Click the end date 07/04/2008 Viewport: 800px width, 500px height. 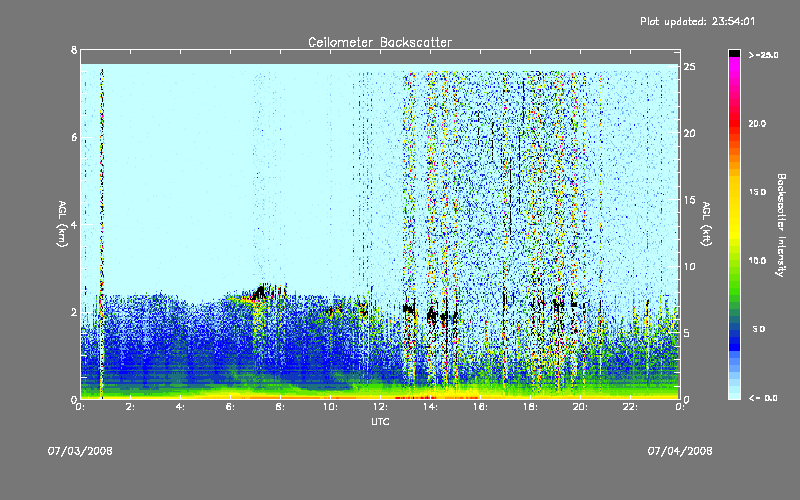pos(680,451)
